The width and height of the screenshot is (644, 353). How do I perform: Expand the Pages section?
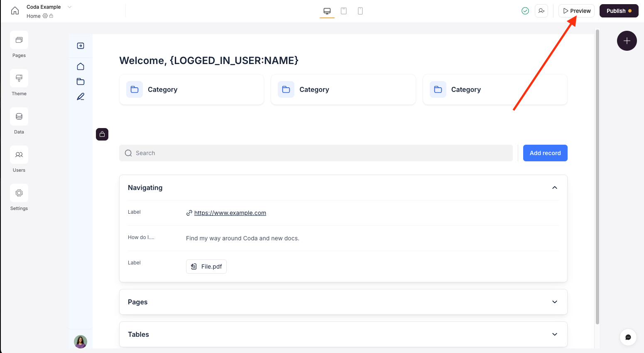pos(555,302)
